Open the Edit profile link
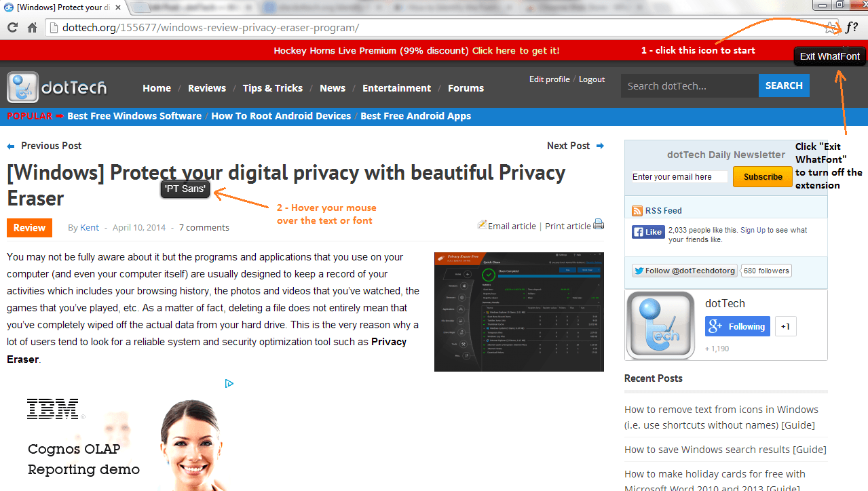 [x=550, y=79]
